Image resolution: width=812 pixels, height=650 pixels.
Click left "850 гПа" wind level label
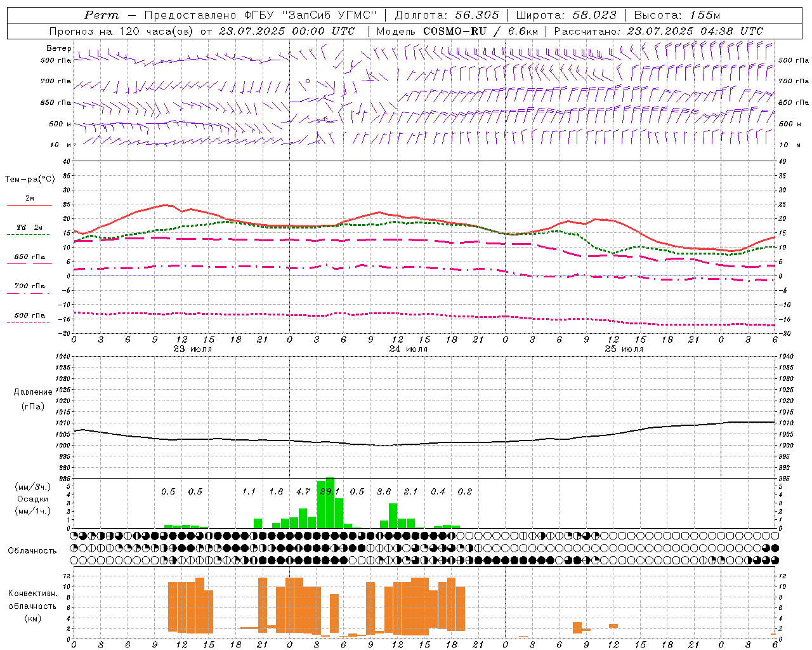point(56,102)
